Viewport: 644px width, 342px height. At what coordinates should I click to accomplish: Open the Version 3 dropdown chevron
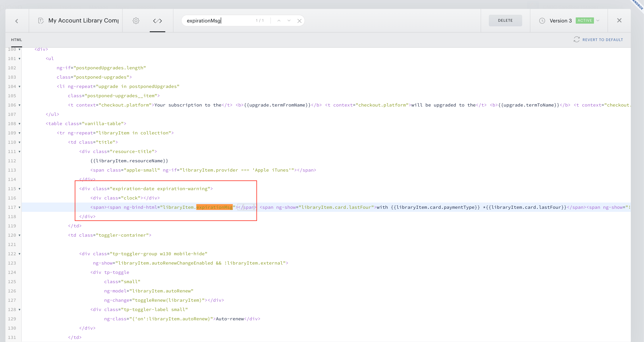598,21
